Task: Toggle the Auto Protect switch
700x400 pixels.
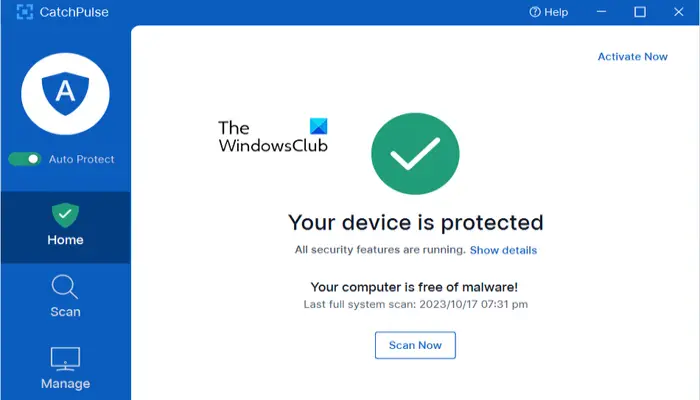Action: point(25,159)
